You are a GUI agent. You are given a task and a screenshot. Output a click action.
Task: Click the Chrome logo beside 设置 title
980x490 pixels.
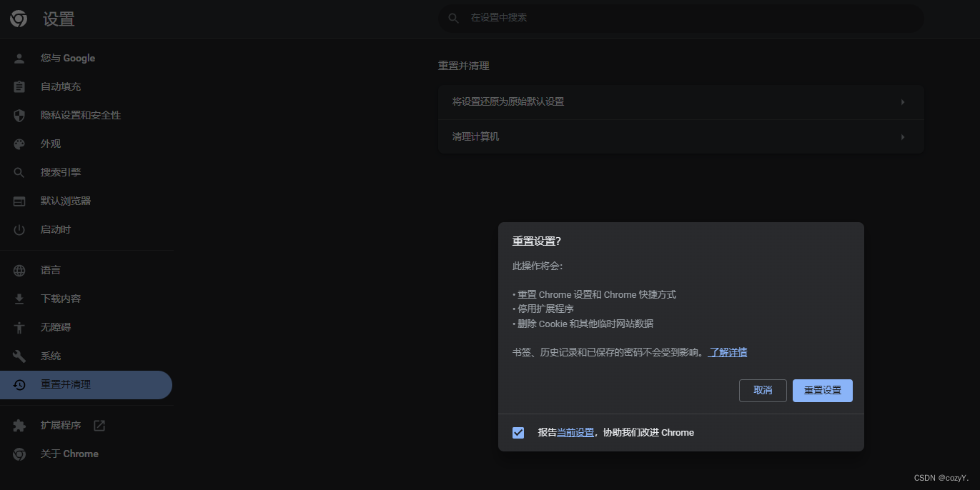click(19, 19)
